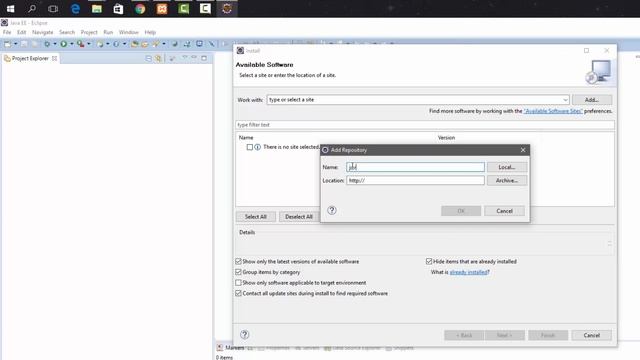This screenshot has height=360, width=640.
Task: Expand the Debug dropdown arrow
Action: pyautogui.click(x=55, y=44)
